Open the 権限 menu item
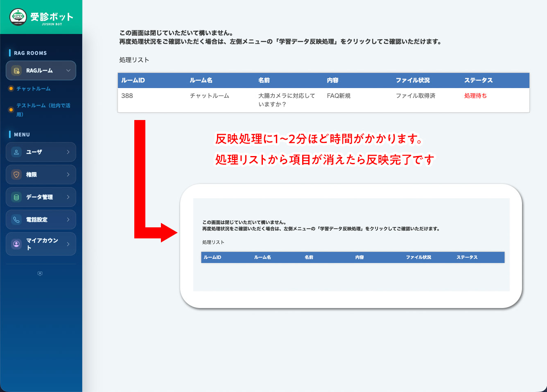Viewport: 547px width, 392px height. pos(41,174)
